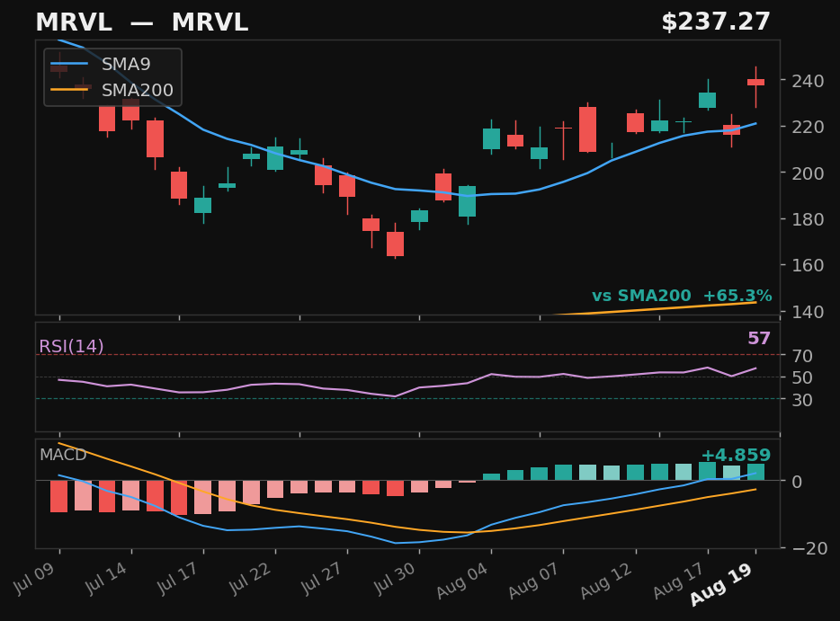Click the Jul 09 date label
The image size is (840, 621).
point(34,578)
